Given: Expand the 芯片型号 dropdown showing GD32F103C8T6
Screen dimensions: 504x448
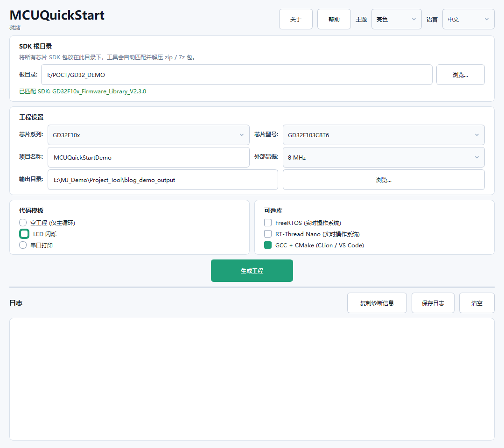Looking at the screenshot, I should (384, 135).
